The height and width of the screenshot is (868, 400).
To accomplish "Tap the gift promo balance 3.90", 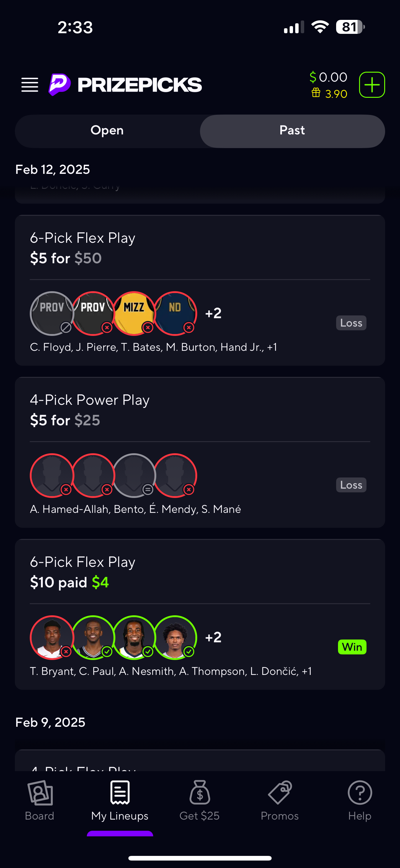I will point(330,94).
